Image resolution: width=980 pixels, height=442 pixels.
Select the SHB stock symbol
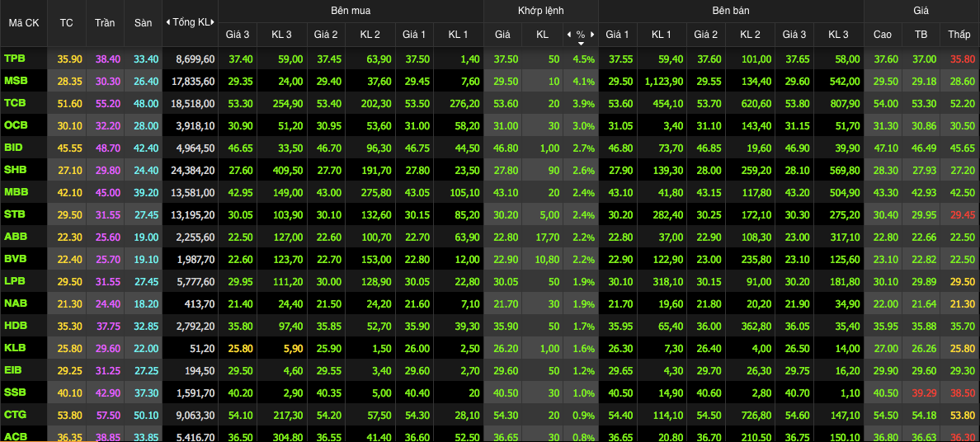15,168
